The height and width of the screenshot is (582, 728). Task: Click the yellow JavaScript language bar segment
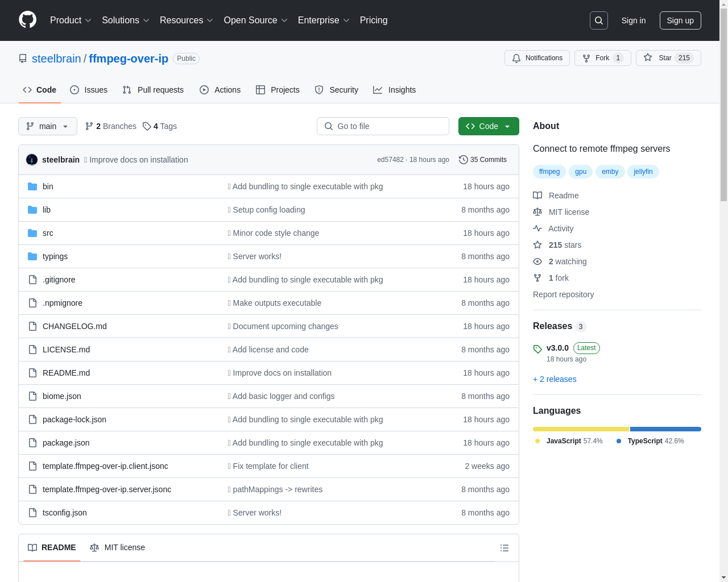tap(581, 429)
